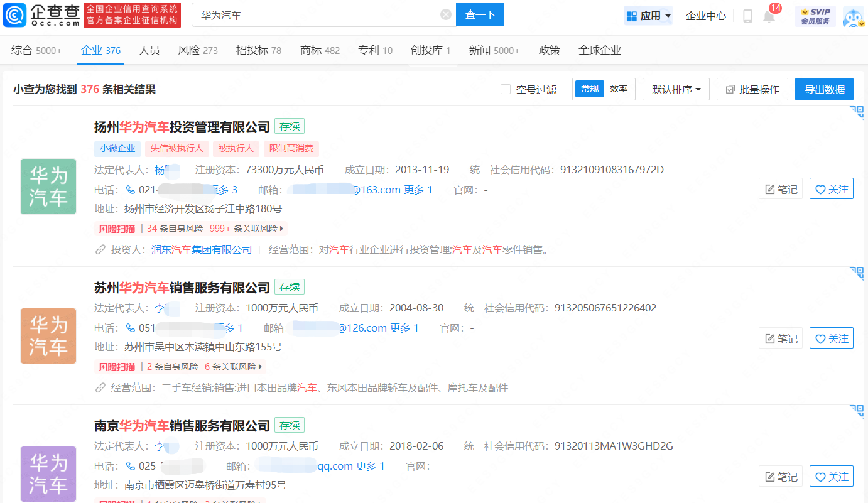
Task: Go to the 人员 tab
Action: tap(149, 50)
